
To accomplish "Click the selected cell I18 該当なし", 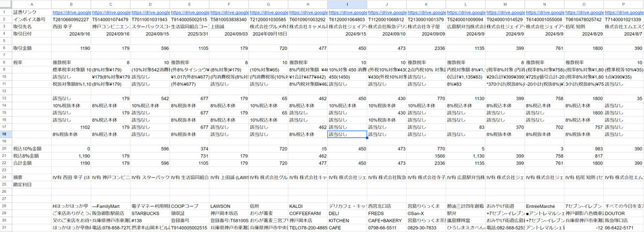I will tap(347, 134).
